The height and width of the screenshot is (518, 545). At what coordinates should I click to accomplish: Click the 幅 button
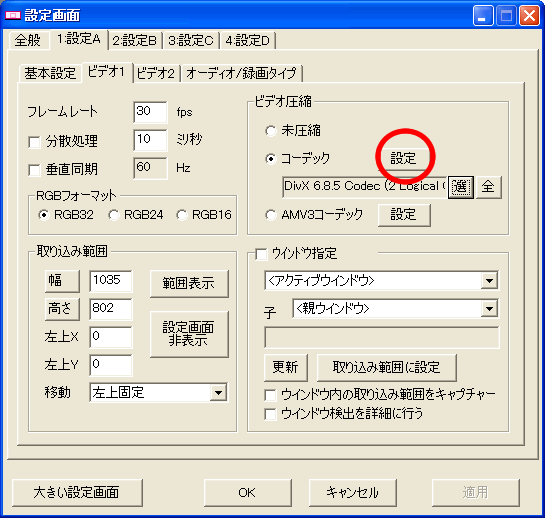pyautogui.click(x=62, y=281)
